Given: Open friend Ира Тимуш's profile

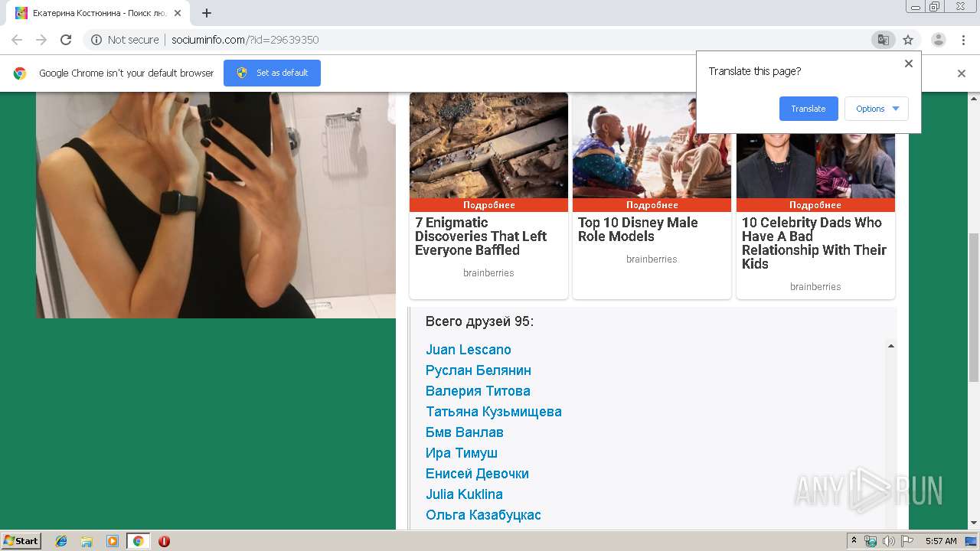Looking at the screenshot, I should (462, 453).
